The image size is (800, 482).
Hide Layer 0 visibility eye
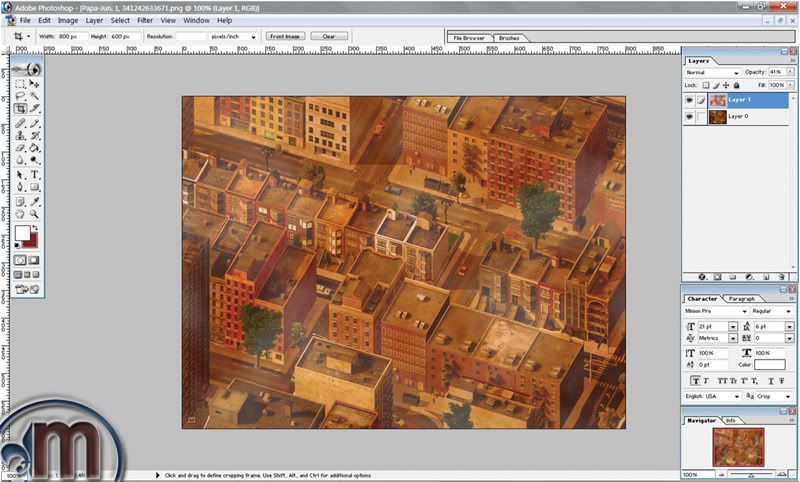pyautogui.click(x=689, y=117)
